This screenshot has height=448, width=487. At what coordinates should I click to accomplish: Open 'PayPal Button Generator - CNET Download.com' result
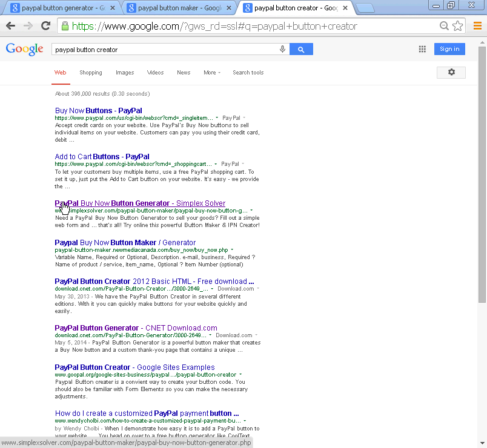pyautogui.click(x=136, y=328)
